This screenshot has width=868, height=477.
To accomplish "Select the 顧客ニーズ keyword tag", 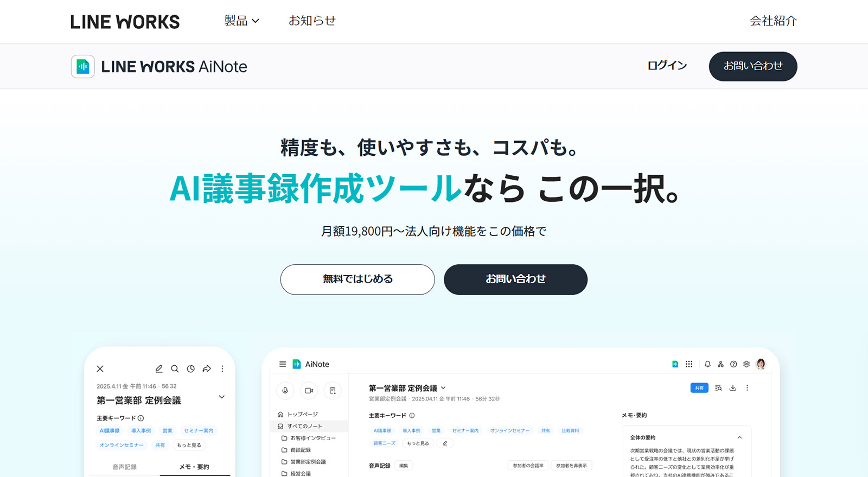I will [x=384, y=443].
